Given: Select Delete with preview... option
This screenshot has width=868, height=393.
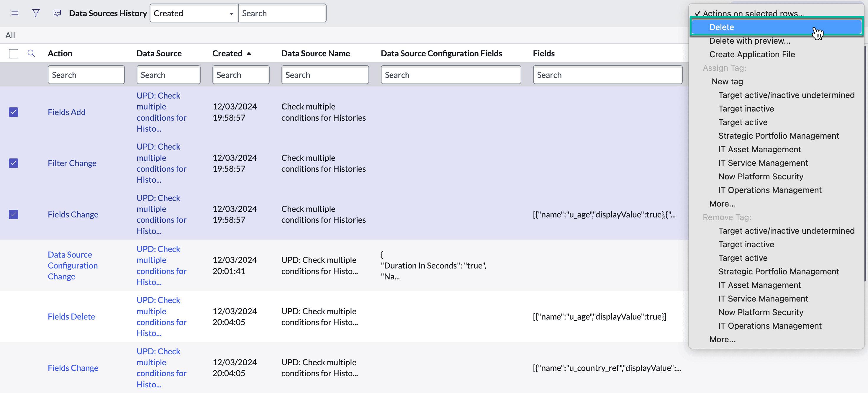Looking at the screenshot, I should (749, 41).
